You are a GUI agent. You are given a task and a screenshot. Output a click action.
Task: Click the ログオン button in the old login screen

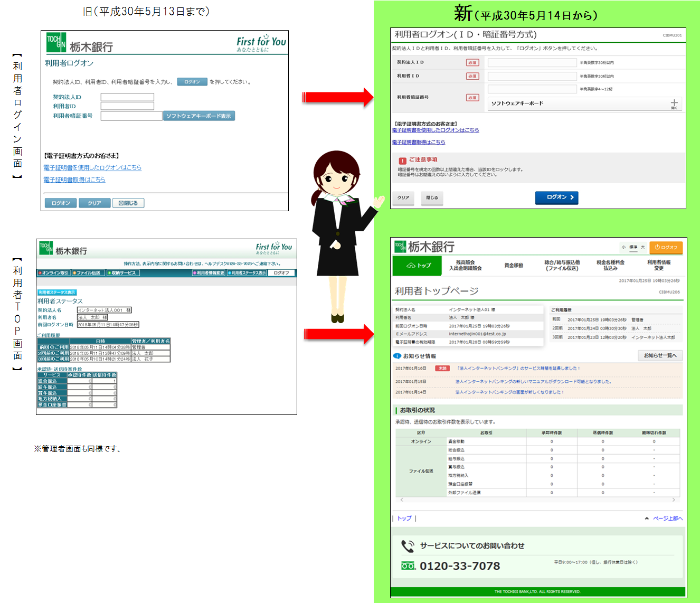pos(61,203)
